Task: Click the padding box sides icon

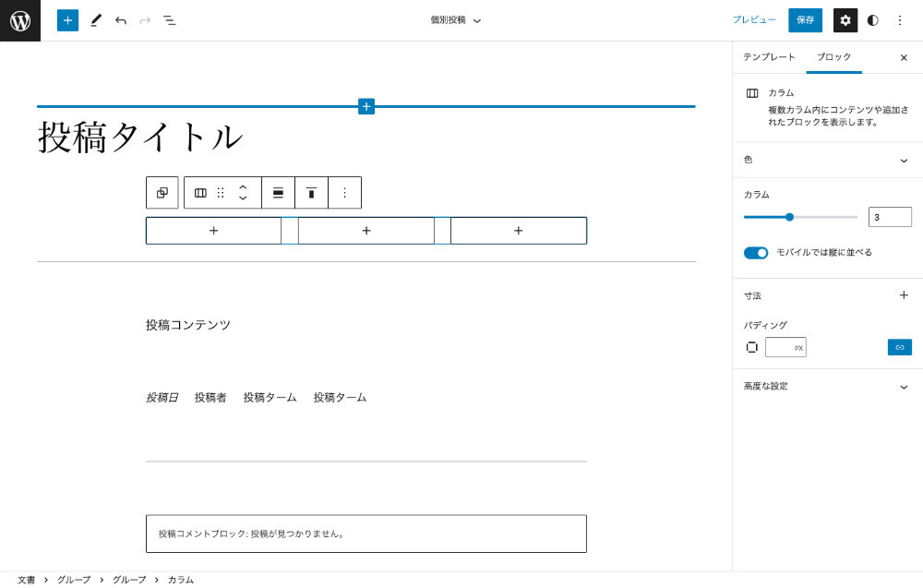Action: click(751, 347)
